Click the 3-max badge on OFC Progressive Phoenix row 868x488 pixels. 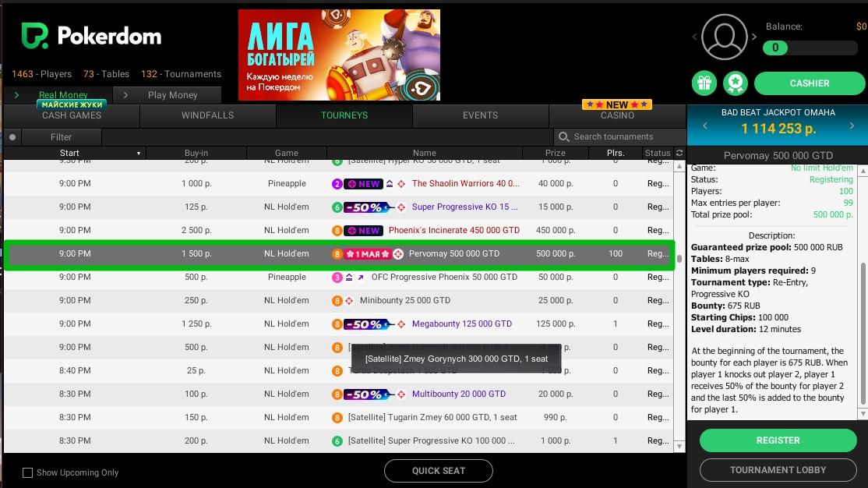tap(337, 277)
